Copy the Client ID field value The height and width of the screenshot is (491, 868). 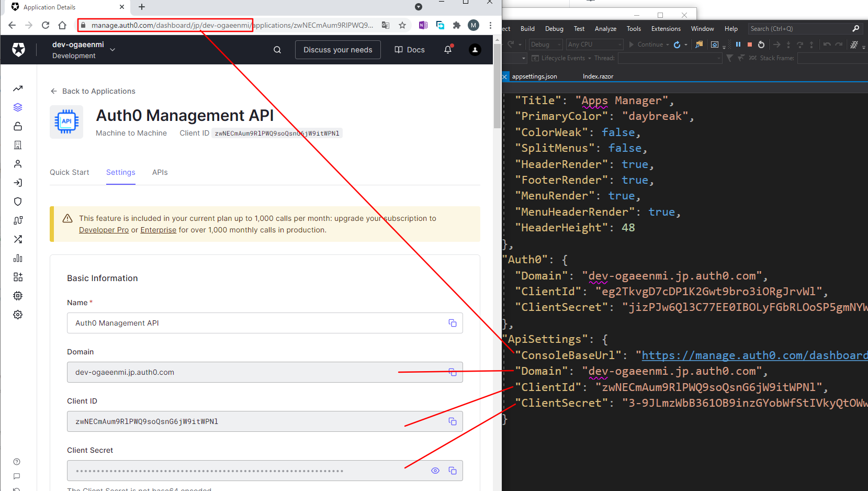coord(453,421)
